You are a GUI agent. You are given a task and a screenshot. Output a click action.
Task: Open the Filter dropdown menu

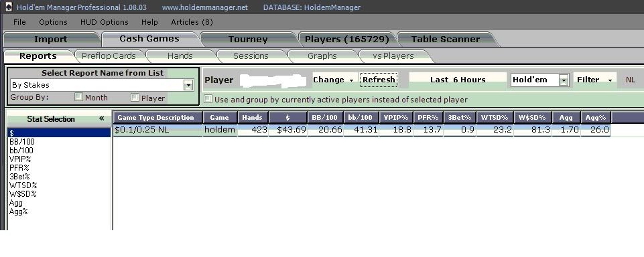click(594, 80)
